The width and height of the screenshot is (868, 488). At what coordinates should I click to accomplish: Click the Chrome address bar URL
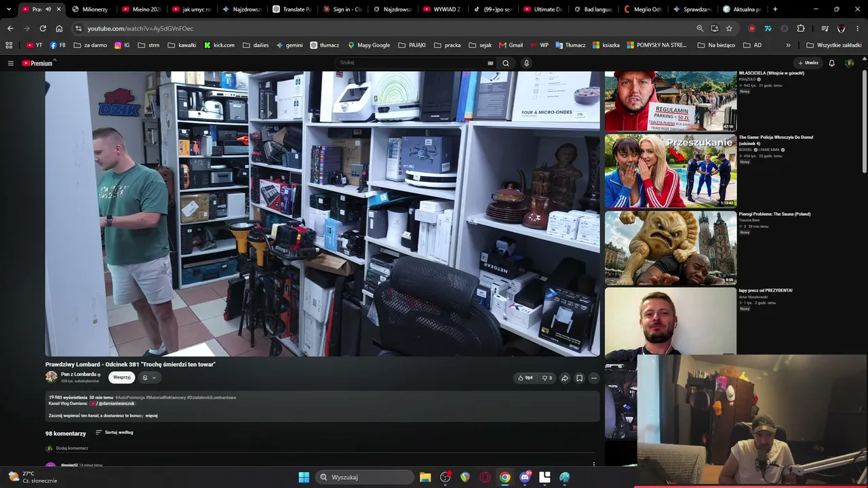[140, 28]
